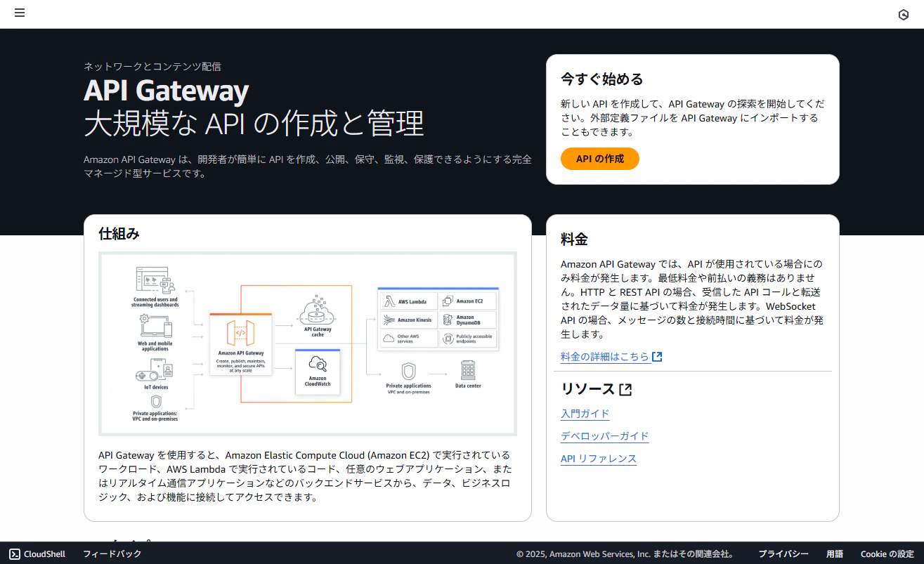Click the リソース heading text

[587, 389]
